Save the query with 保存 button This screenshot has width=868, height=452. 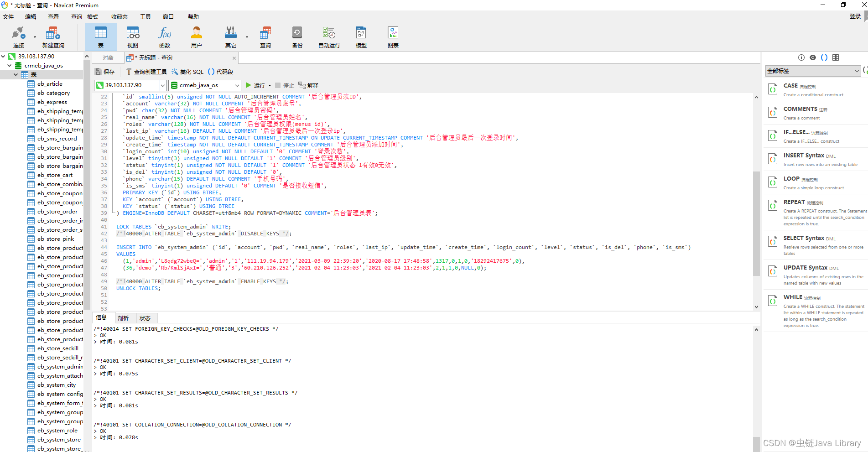(x=105, y=72)
